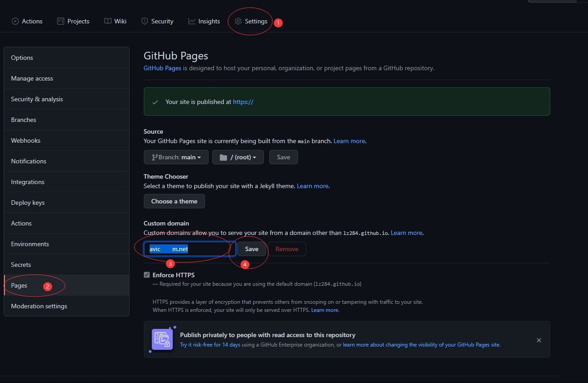This screenshot has height=383, width=588.
Task: Remove the custom domain
Action: point(287,249)
